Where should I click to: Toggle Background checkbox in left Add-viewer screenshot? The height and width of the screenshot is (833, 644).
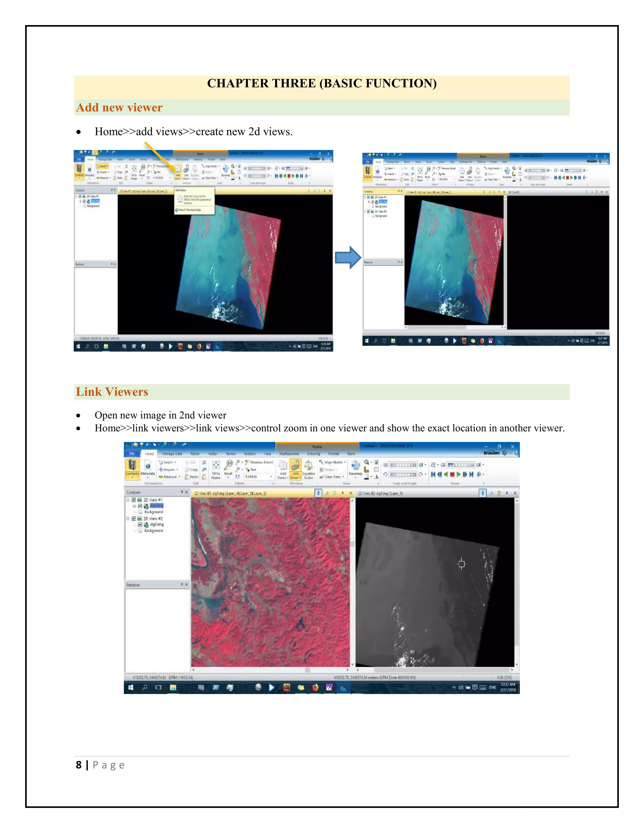pos(85,206)
